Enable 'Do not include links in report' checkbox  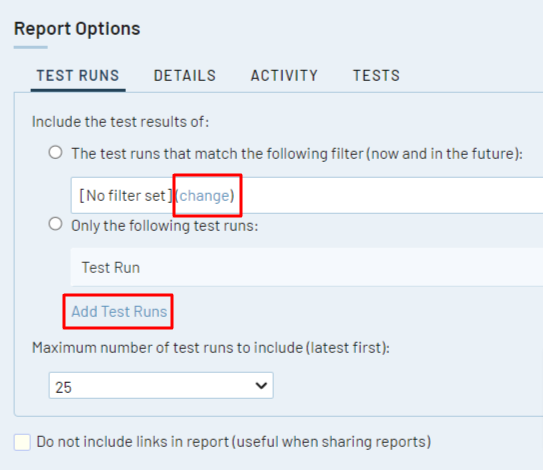[x=22, y=442]
